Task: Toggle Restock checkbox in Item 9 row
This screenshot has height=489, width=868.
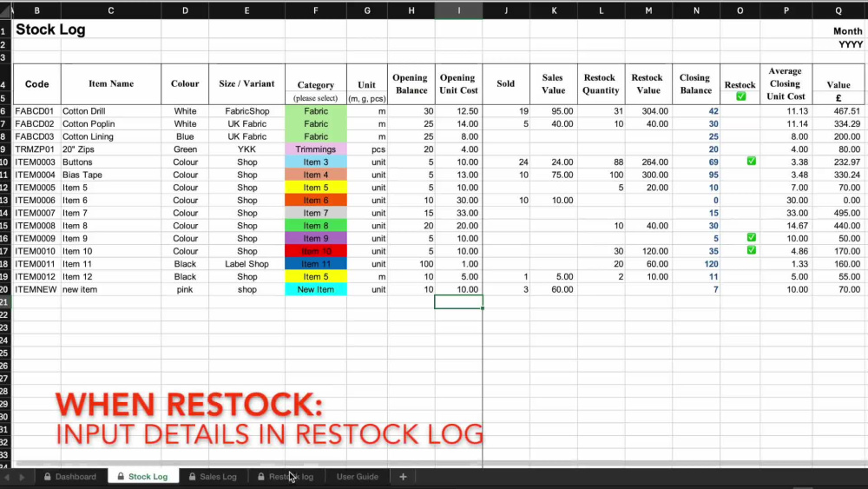Action: [751, 237]
